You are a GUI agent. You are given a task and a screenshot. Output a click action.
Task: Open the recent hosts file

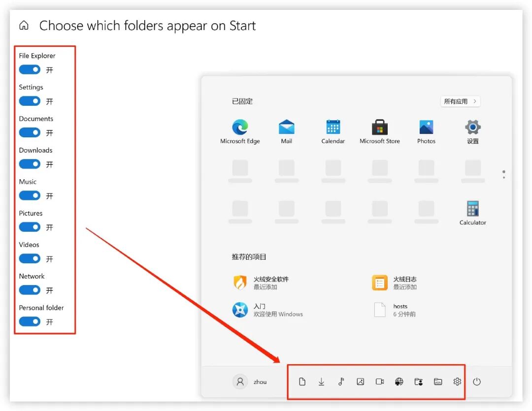click(x=394, y=310)
